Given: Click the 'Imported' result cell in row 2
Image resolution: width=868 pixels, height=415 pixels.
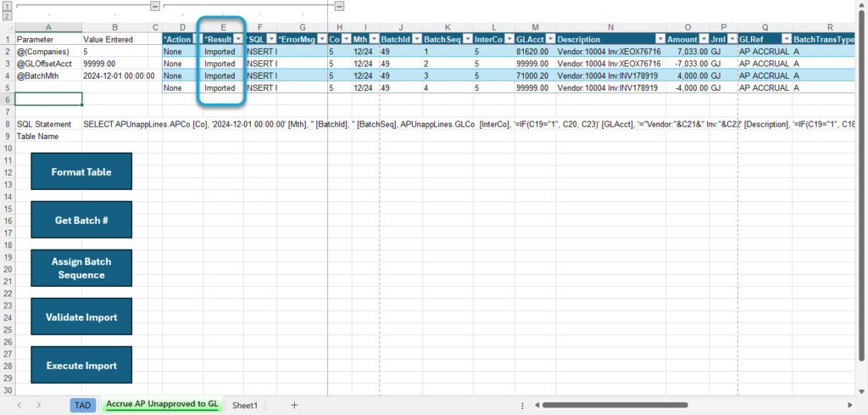Looking at the screenshot, I should click(223, 52).
